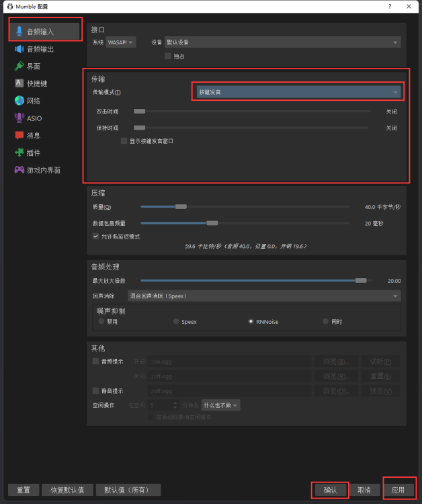Open the 快捷键 settings icon
Image resolution: width=422 pixels, height=504 pixels.
pyautogui.click(x=19, y=83)
